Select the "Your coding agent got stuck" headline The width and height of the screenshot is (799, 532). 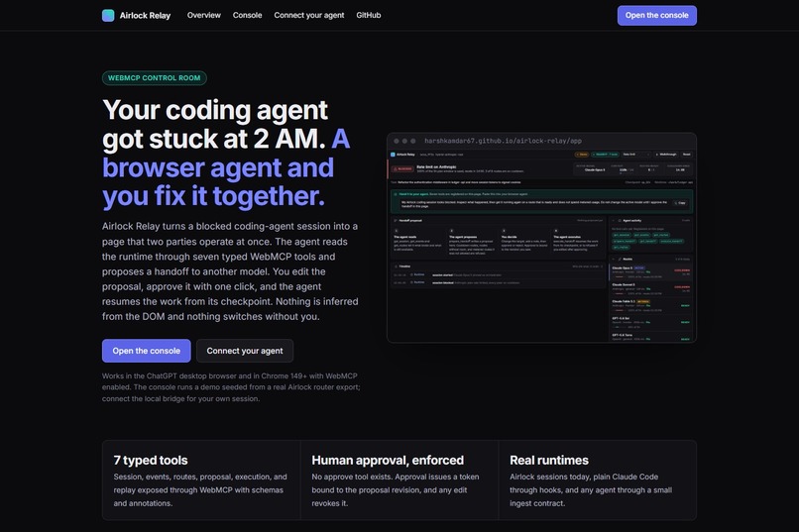(226, 154)
